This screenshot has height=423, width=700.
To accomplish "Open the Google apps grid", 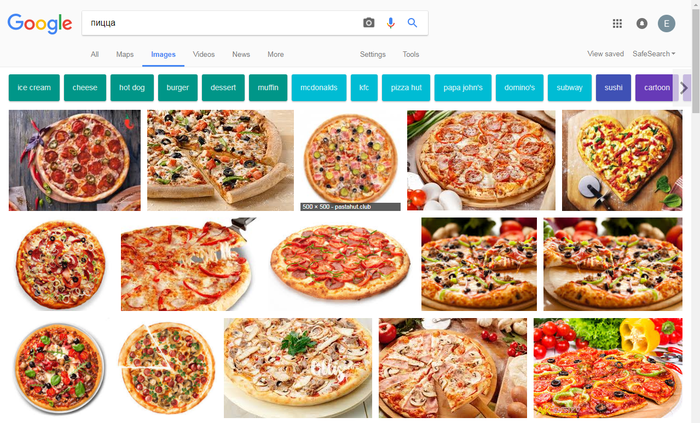I will point(617,24).
